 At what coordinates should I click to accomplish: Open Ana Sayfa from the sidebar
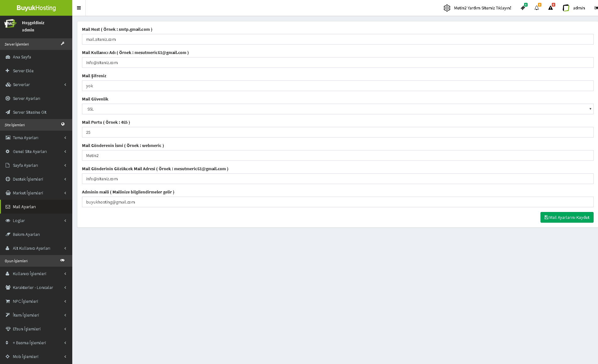point(22,57)
